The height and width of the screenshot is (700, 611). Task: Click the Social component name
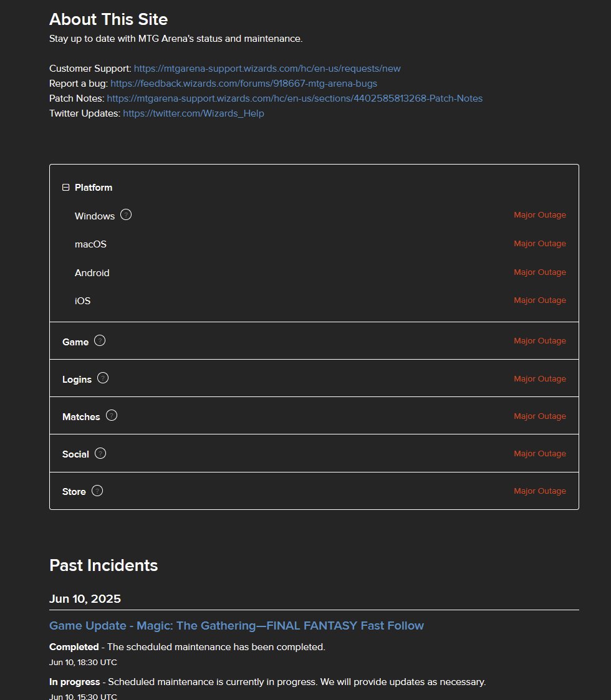point(75,454)
